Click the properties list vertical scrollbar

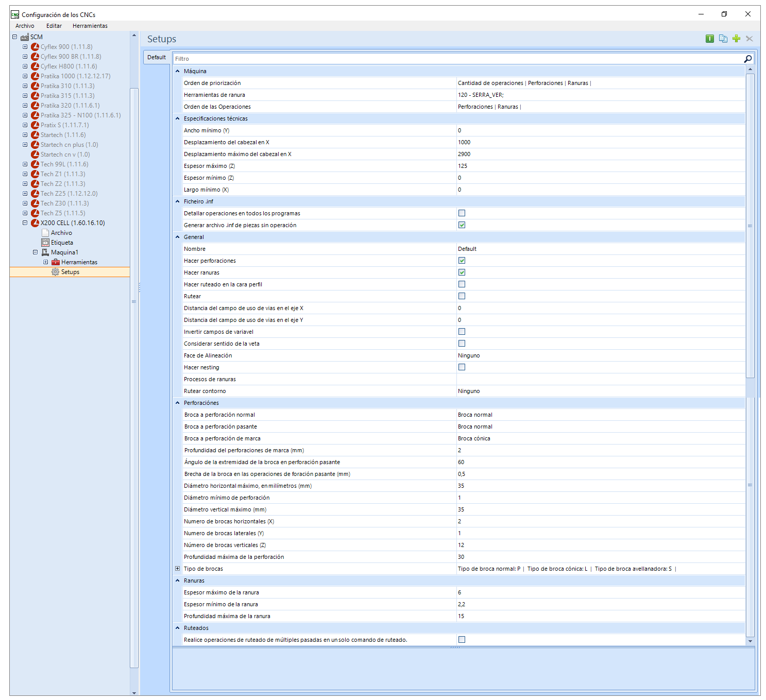coord(750,226)
